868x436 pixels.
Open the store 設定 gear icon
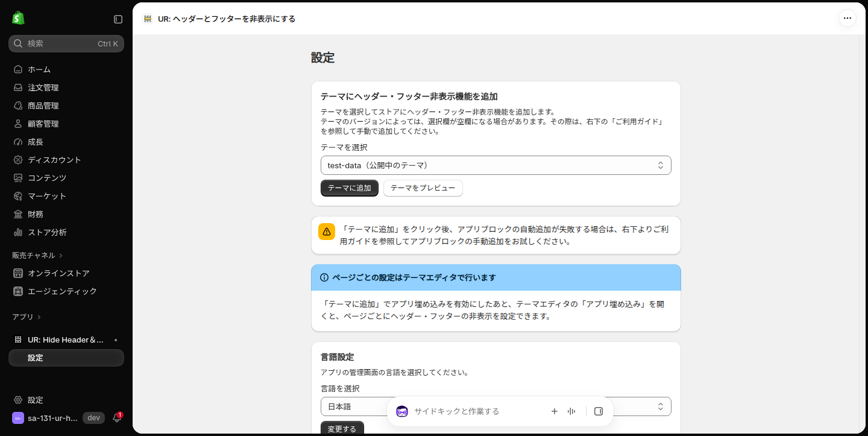[18, 400]
